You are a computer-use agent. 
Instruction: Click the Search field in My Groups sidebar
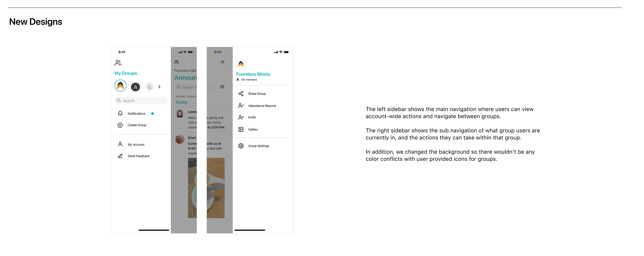(141, 101)
